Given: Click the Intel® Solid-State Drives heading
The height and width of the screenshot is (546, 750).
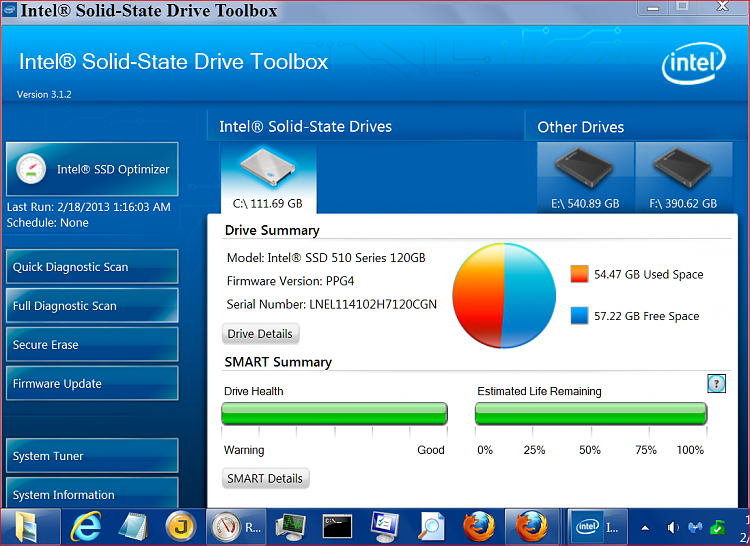Looking at the screenshot, I should pos(306,127).
